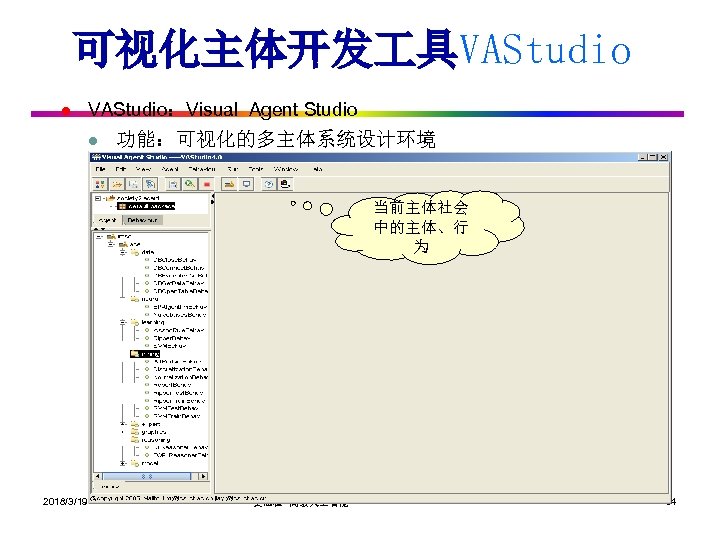Open the Tools menu
Screen dimensions: 720x540
[x=256, y=169]
